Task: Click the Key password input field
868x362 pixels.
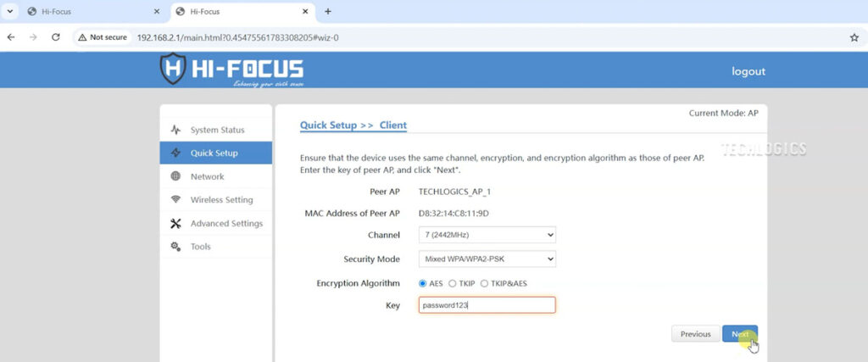Action: pos(487,305)
